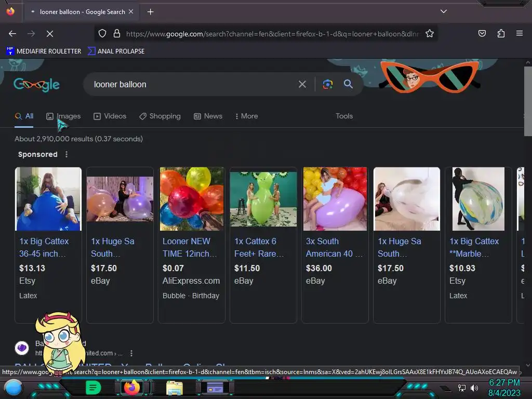Open a new browser tab
Viewport: 532px width, 399px height.
pos(150,12)
